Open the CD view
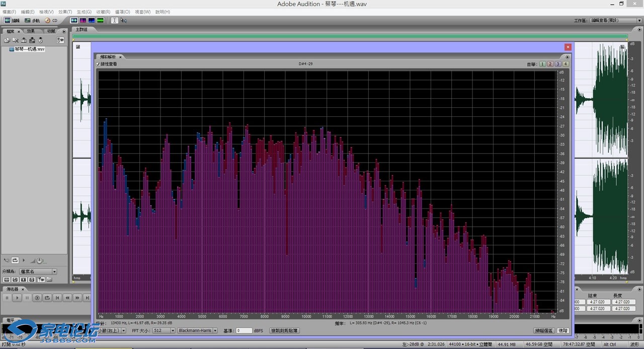This screenshot has height=349, width=644. click(51, 21)
